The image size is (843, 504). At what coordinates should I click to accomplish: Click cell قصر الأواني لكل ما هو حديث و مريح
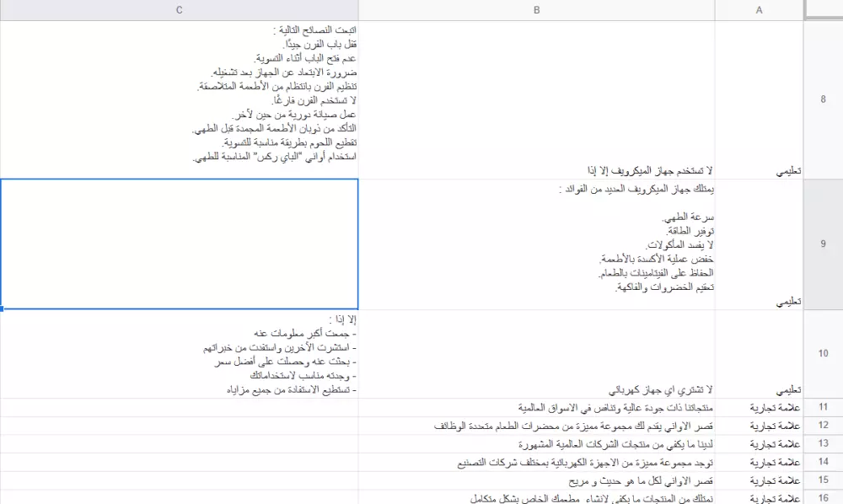(x=536, y=480)
